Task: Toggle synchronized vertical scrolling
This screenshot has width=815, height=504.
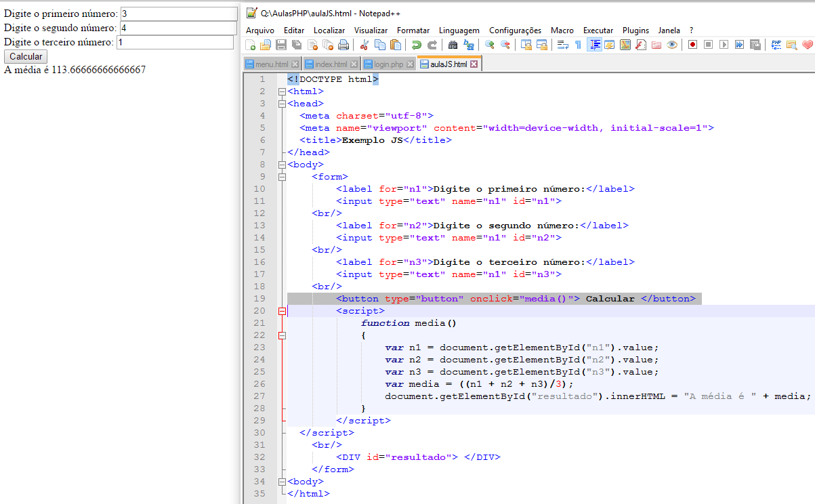Action: 526,45
